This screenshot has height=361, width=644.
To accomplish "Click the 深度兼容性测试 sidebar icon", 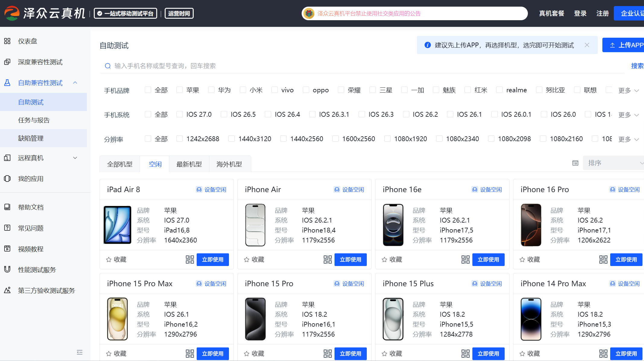I will tap(7, 62).
